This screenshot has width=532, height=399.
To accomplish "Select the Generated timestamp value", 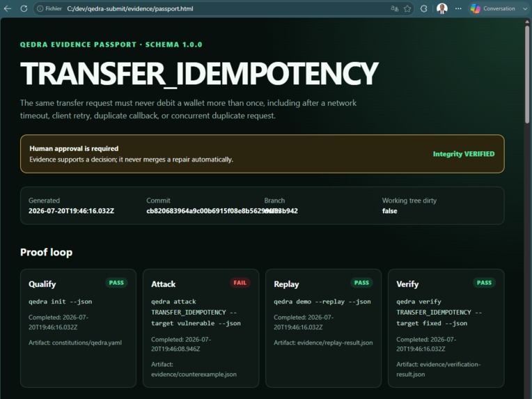I will [x=71, y=211].
